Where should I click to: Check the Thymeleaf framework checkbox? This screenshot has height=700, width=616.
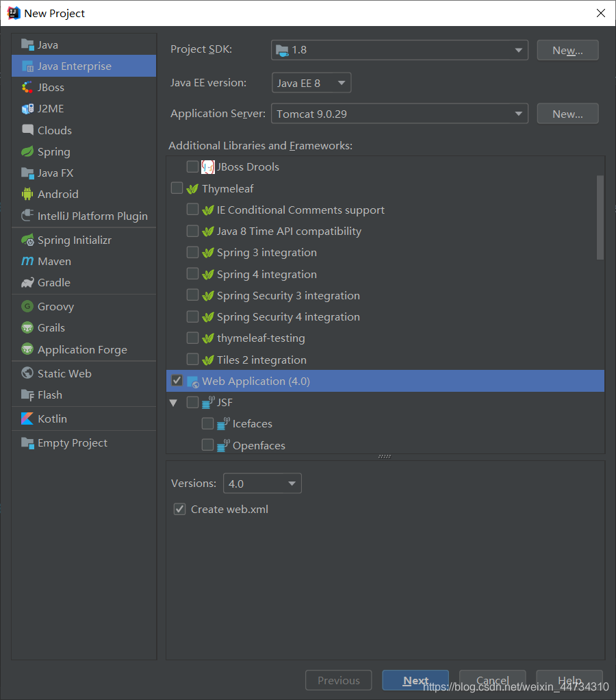[x=177, y=188]
